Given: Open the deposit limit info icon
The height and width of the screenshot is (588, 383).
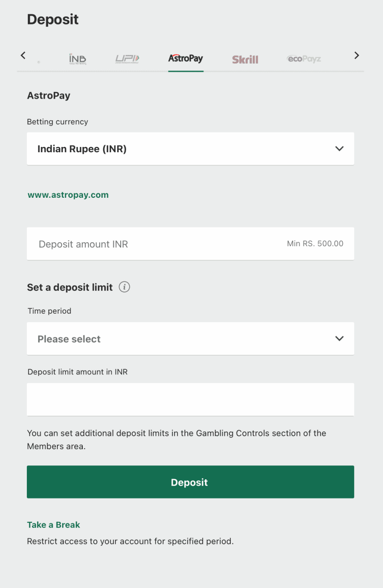Looking at the screenshot, I should coord(124,287).
